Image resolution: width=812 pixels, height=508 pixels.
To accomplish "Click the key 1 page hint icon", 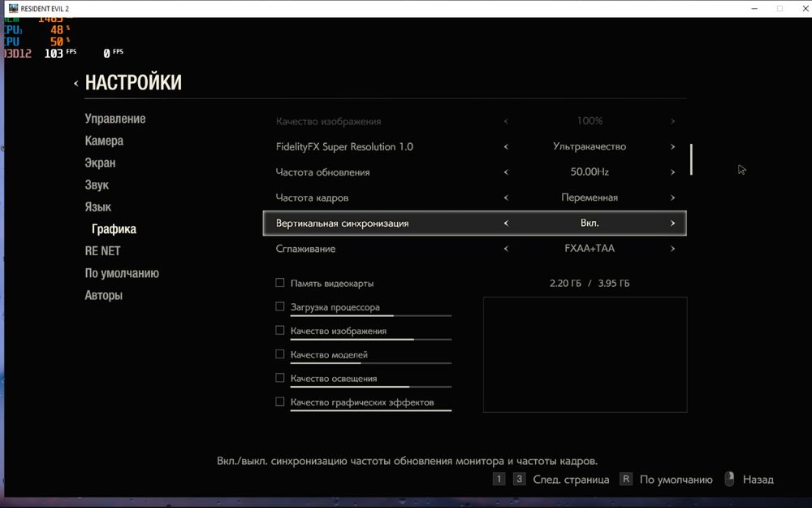I will coord(499,480).
